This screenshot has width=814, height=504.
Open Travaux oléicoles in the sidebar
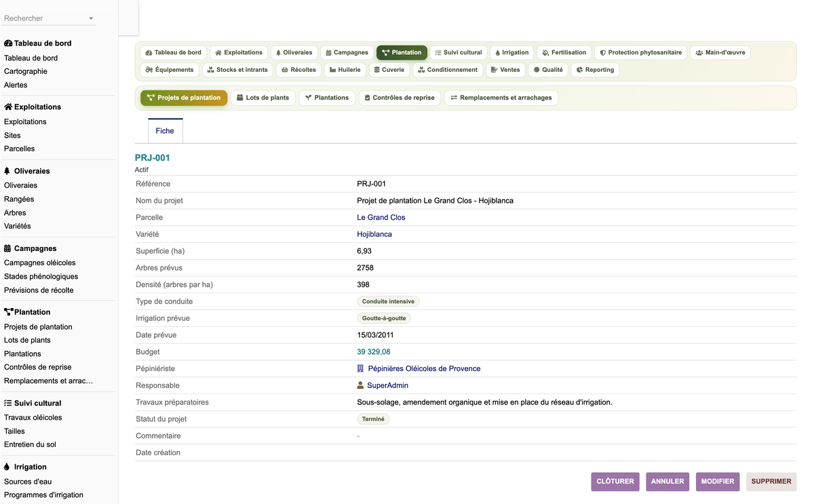click(x=33, y=417)
